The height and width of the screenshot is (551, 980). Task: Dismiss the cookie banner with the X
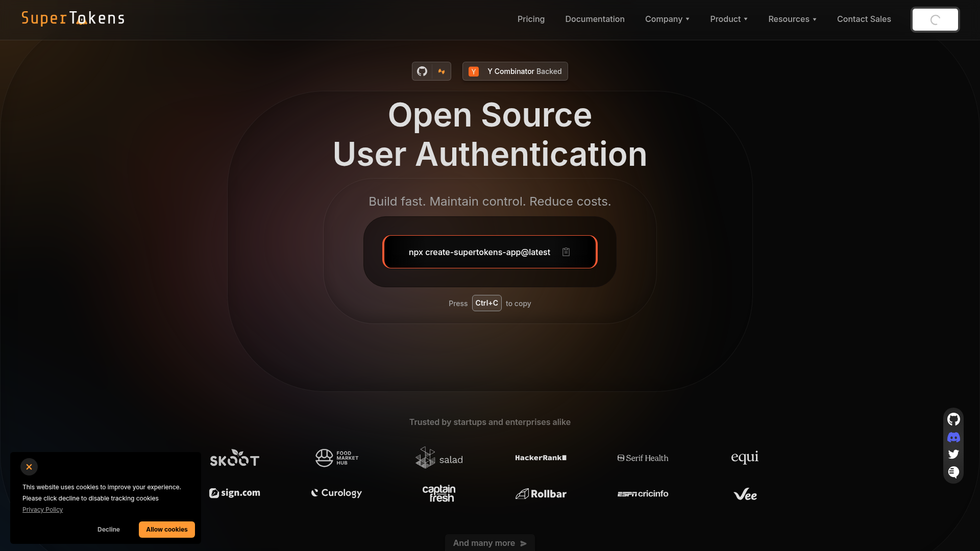tap(29, 467)
